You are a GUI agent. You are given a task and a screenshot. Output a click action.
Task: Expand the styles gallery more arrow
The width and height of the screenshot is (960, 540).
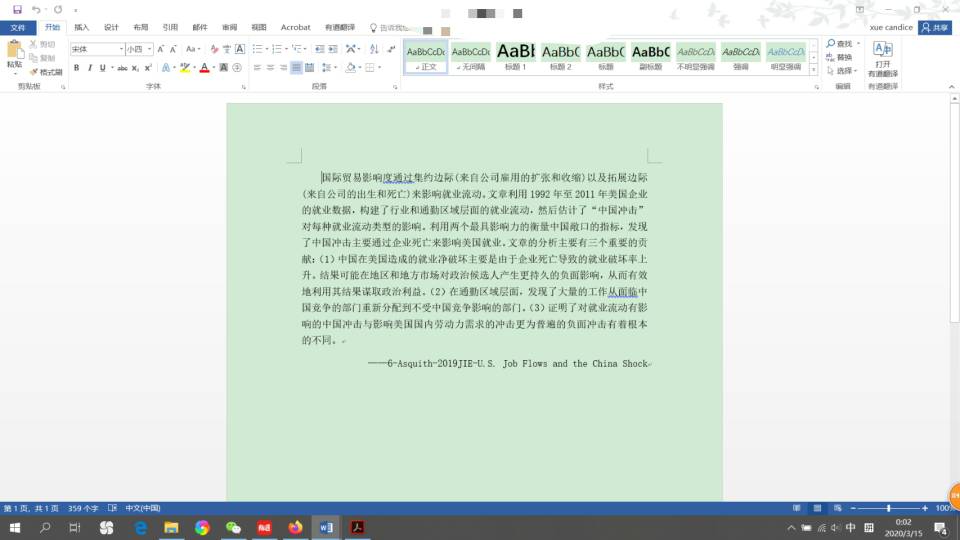[x=813, y=68]
